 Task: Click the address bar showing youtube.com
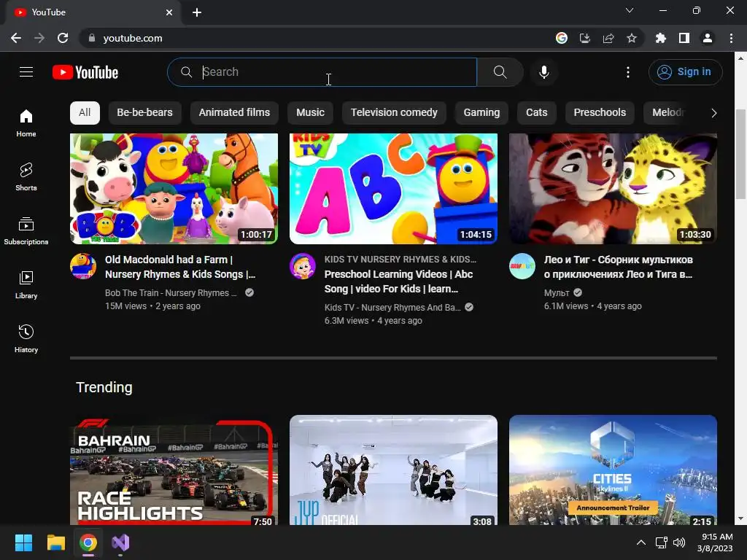click(314, 38)
